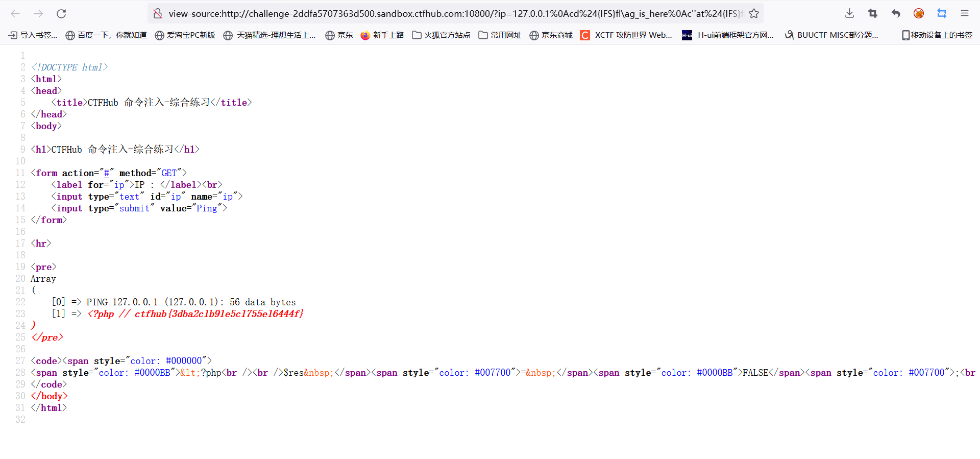Click the # link in form action
The height and width of the screenshot is (459, 980).
click(107, 173)
